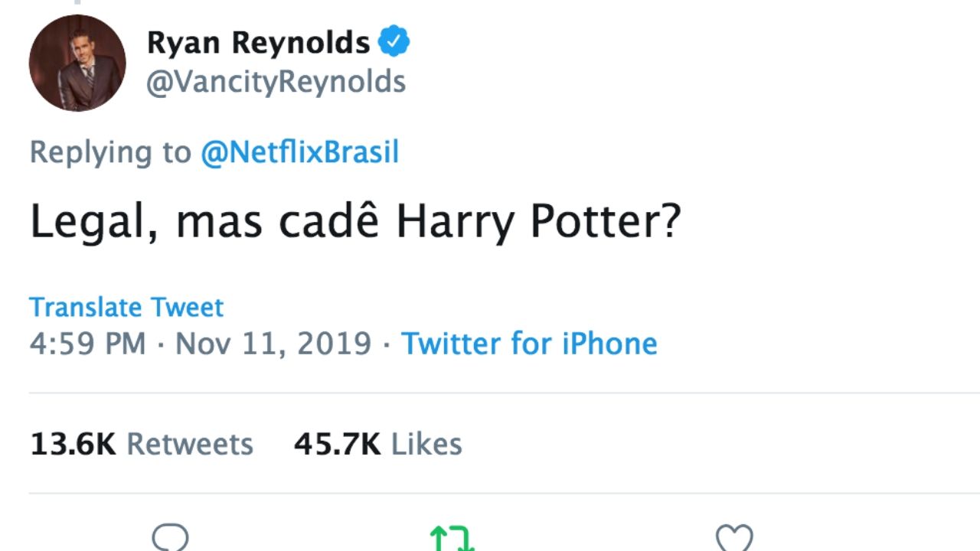This screenshot has height=551, width=980.
Task: Open the @NetflixBrasil profile link
Action: 301,152
